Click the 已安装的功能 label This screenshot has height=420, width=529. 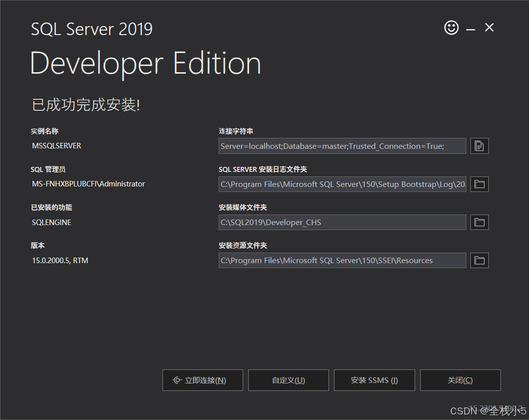click(51, 207)
